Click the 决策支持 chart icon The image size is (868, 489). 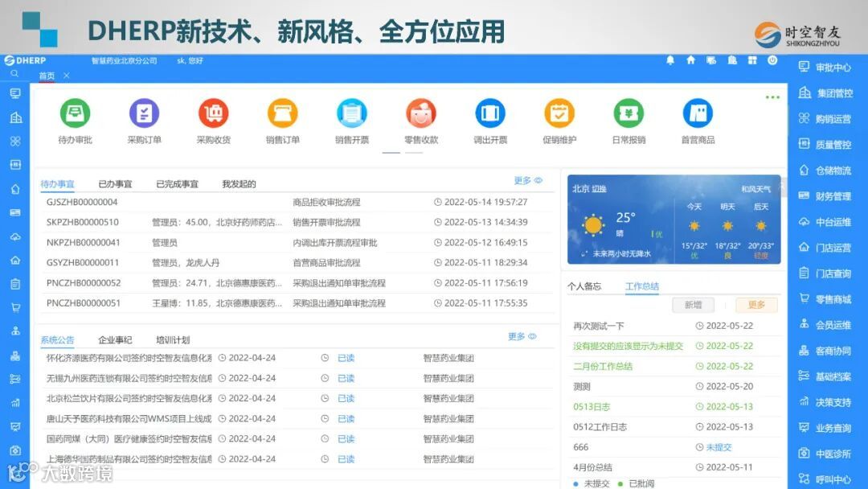click(804, 402)
